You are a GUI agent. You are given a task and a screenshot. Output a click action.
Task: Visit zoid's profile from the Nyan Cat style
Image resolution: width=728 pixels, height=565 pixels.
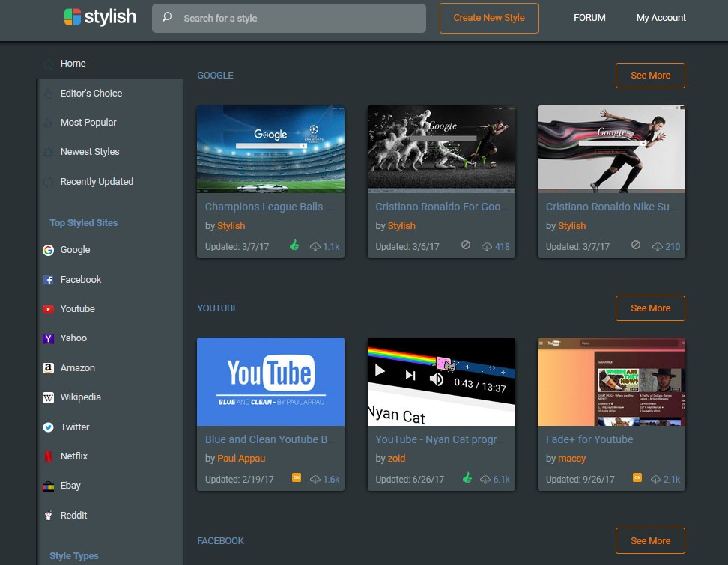tap(396, 458)
